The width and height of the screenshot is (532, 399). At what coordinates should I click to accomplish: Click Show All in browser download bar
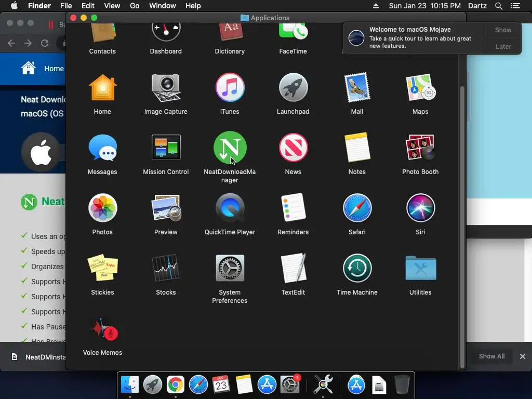(491, 356)
